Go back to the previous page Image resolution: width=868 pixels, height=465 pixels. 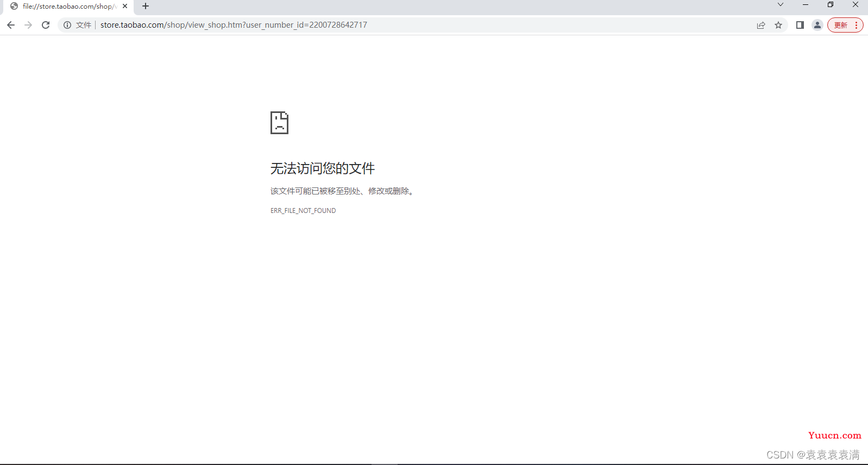pyautogui.click(x=11, y=25)
